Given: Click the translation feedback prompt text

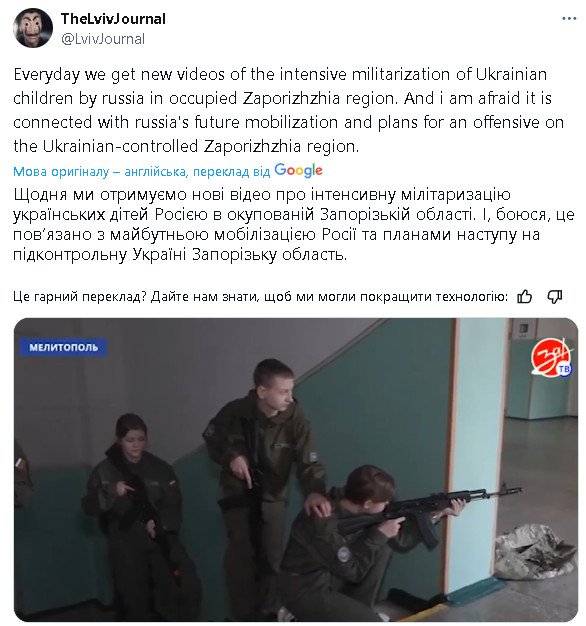Looking at the screenshot, I should (260, 297).
